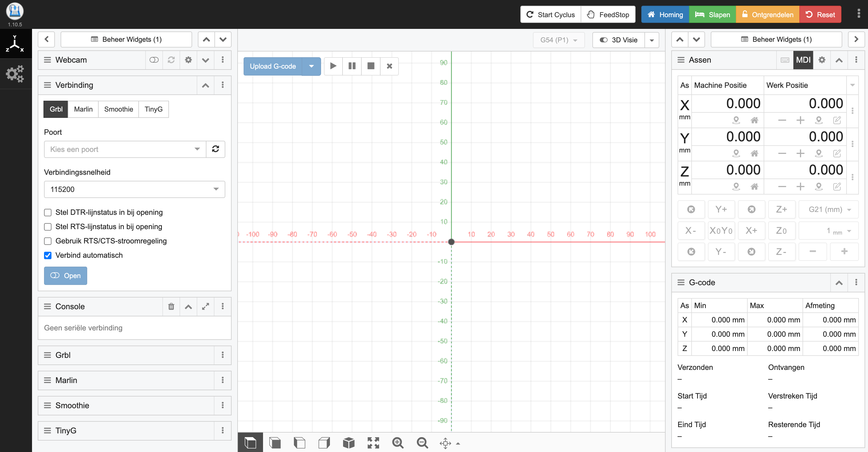The width and height of the screenshot is (868, 452).
Task: Click the Slapen button
Action: (713, 15)
